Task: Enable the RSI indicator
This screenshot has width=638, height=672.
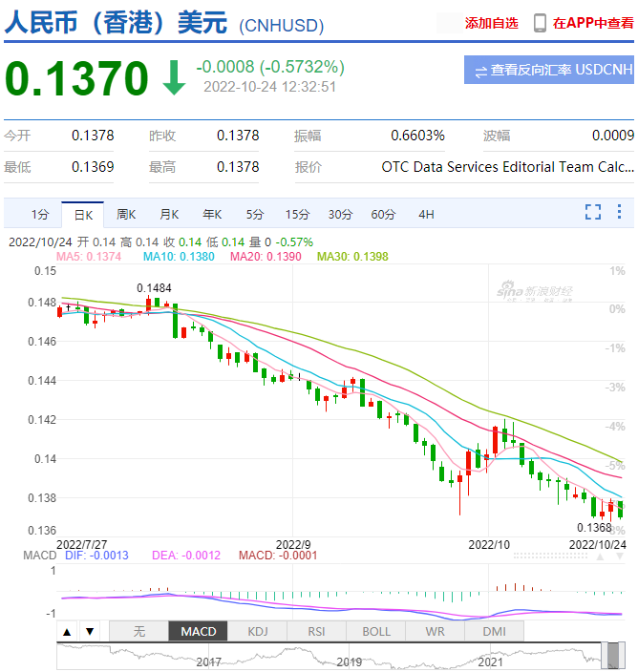Action: [x=317, y=632]
